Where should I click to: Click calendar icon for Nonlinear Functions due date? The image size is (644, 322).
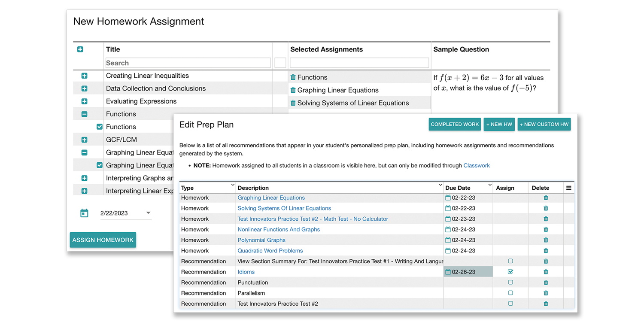point(448,230)
